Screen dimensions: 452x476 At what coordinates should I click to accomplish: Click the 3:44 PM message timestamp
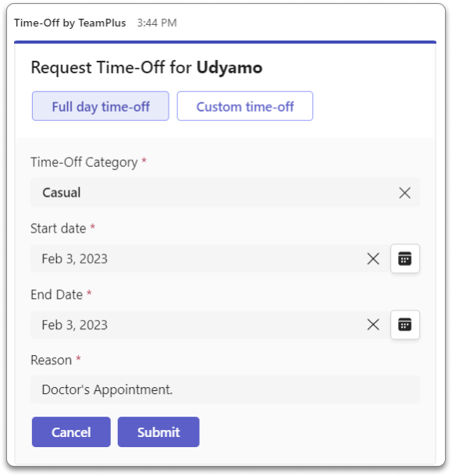coord(157,23)
